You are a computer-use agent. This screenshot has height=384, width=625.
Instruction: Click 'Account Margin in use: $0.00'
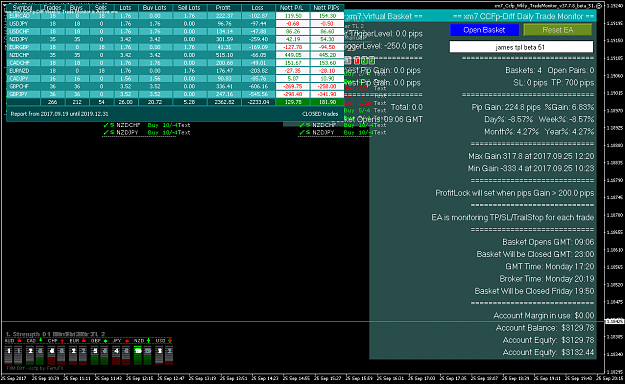544,316
